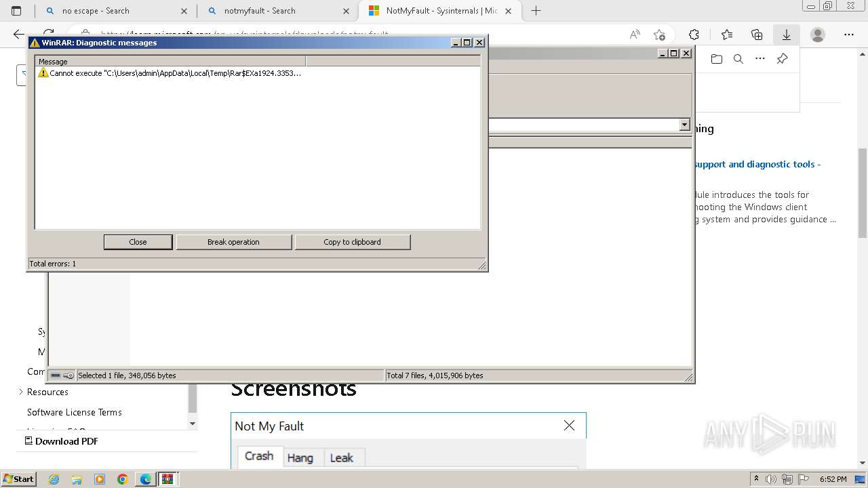
Task: Copy diagnostic messages to clipboard
Action: [x=352, y=242]
